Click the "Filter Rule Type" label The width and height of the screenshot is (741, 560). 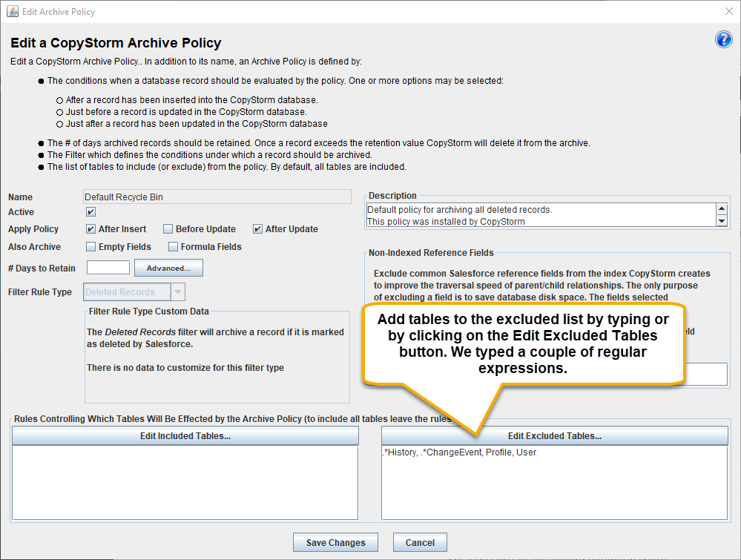click(x=40, y=292)
